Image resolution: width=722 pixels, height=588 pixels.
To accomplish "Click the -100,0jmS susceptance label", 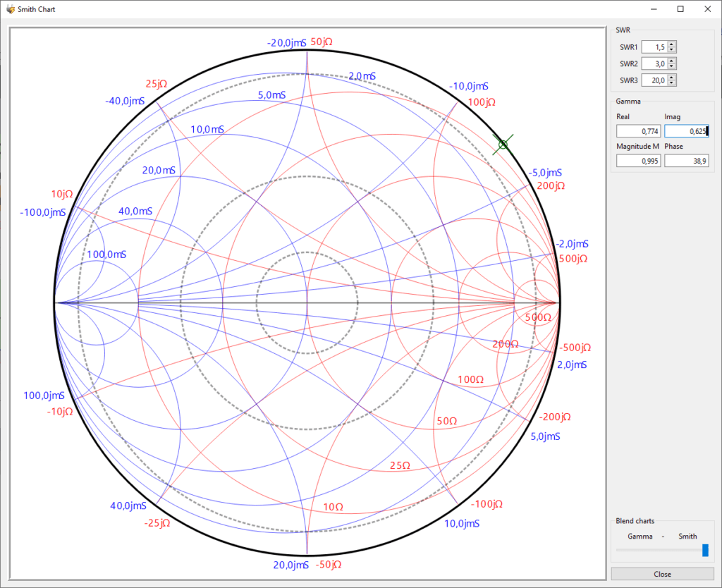I will (43, 213).
